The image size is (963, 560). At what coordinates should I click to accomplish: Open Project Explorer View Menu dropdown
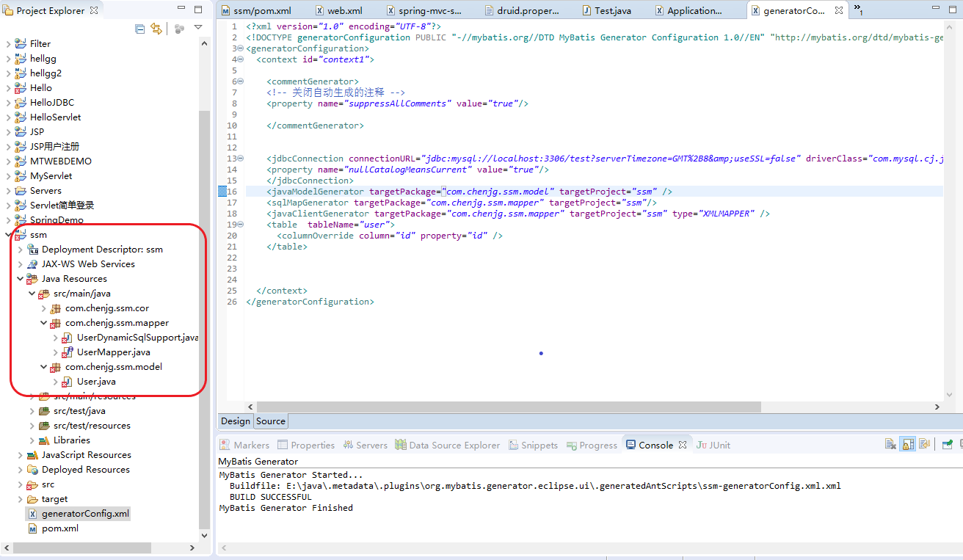click(x=198, y=28)
